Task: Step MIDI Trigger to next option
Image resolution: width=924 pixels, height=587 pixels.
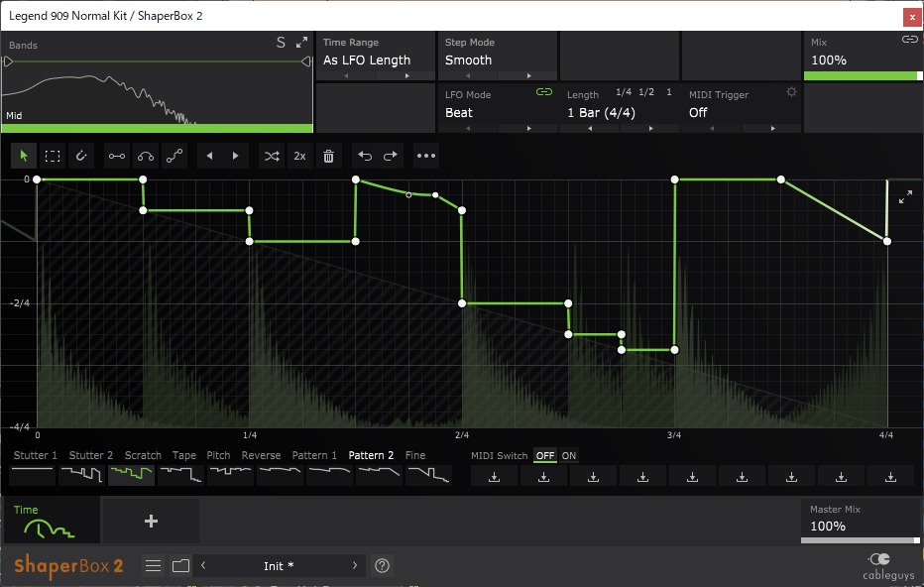Action: [x=772, y=129]
